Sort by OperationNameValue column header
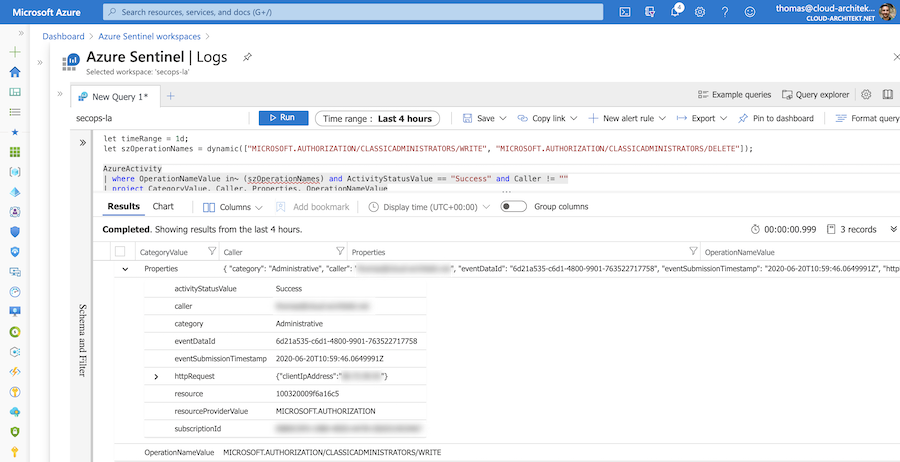This screenshot has height=462, width=900. point(739,252)
